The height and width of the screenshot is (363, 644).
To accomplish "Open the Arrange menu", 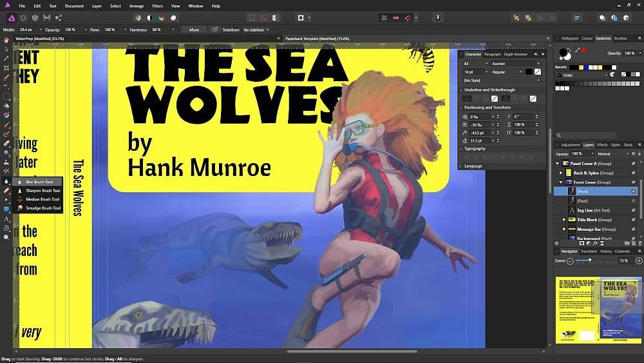I will pyautogui.click(x=137, y=6).
